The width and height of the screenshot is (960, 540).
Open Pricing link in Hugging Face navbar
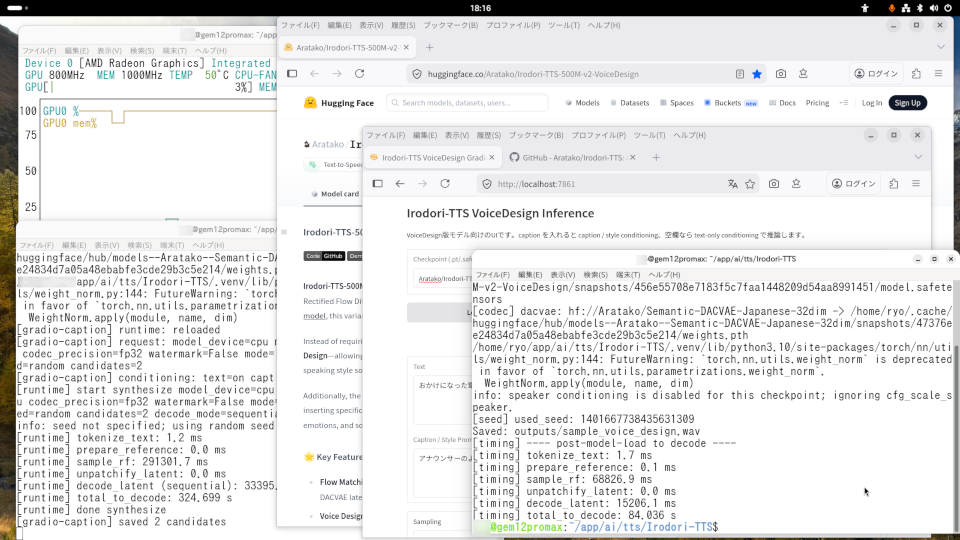(x=817, y=103)
